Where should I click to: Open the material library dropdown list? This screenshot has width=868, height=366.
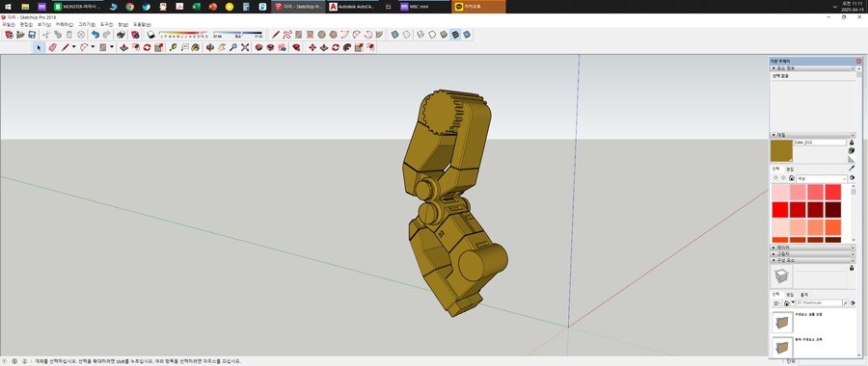pyautogui.click(x=822, y=178)
